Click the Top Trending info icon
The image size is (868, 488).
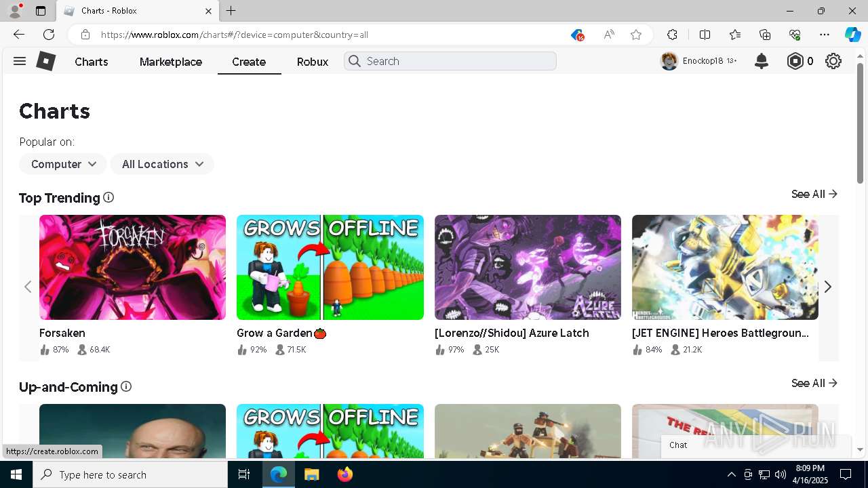tap(108, 197)
